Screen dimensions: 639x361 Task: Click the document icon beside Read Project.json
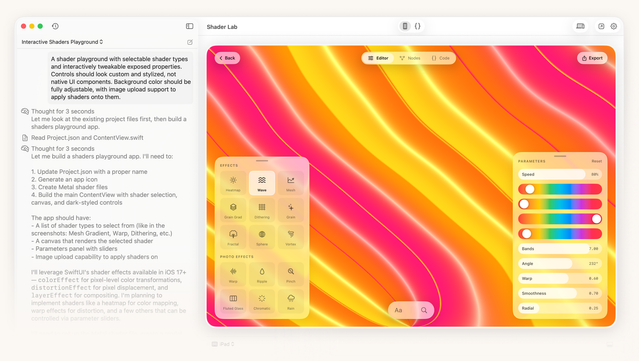pos(25,138)
